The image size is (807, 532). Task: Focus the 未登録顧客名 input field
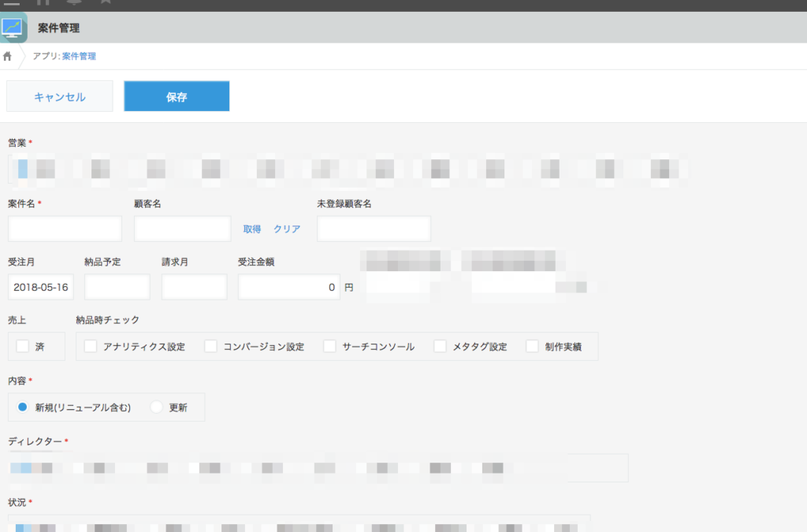374,229
